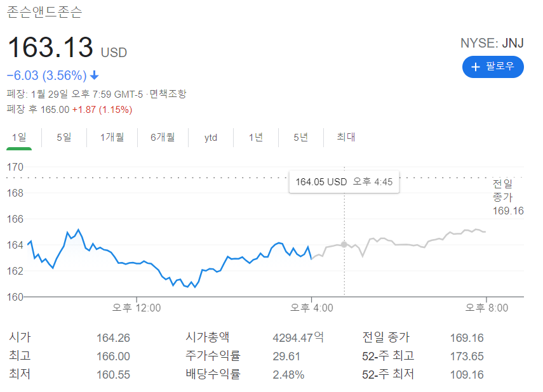
Task: Click the 팔로우 follow button
Action: (493, 67)
